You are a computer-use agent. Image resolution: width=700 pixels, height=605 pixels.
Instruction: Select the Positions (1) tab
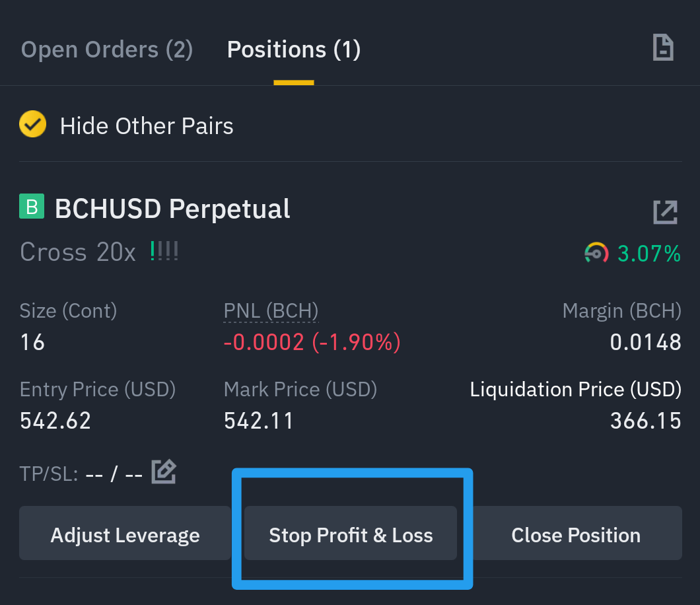click(294, 49)
